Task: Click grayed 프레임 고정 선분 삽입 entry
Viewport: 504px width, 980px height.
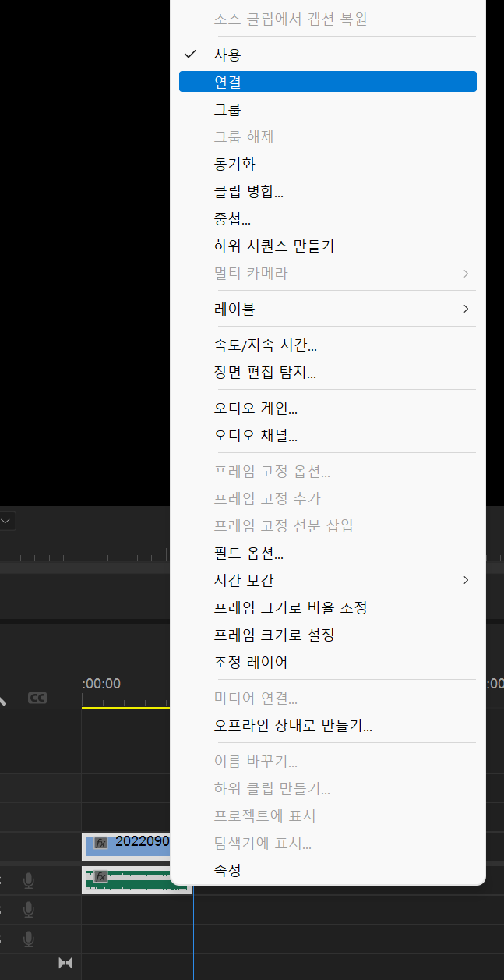Action: pyautogui.click(x=327, y=525)
